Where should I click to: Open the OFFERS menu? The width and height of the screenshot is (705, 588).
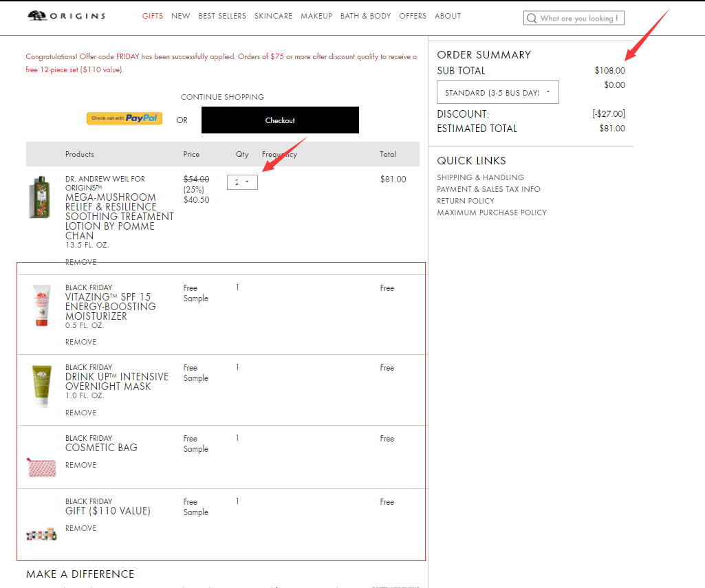(413, 16)
